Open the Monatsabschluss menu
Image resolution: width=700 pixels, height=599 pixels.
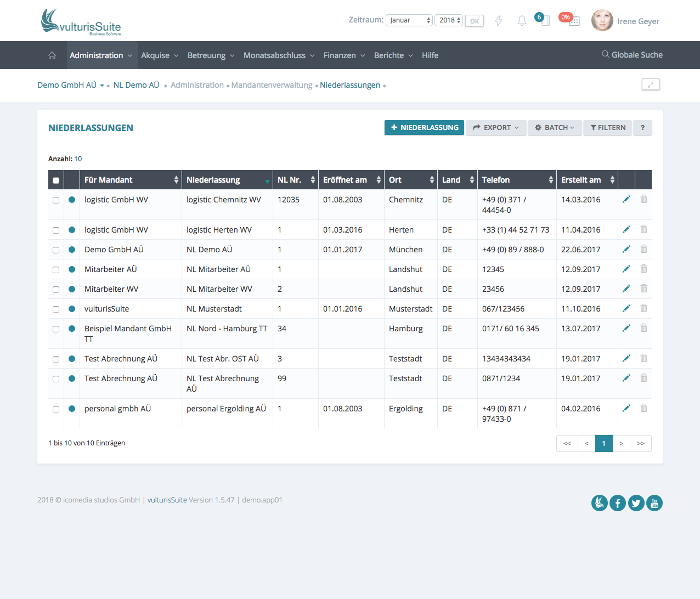tap(279, 55)
